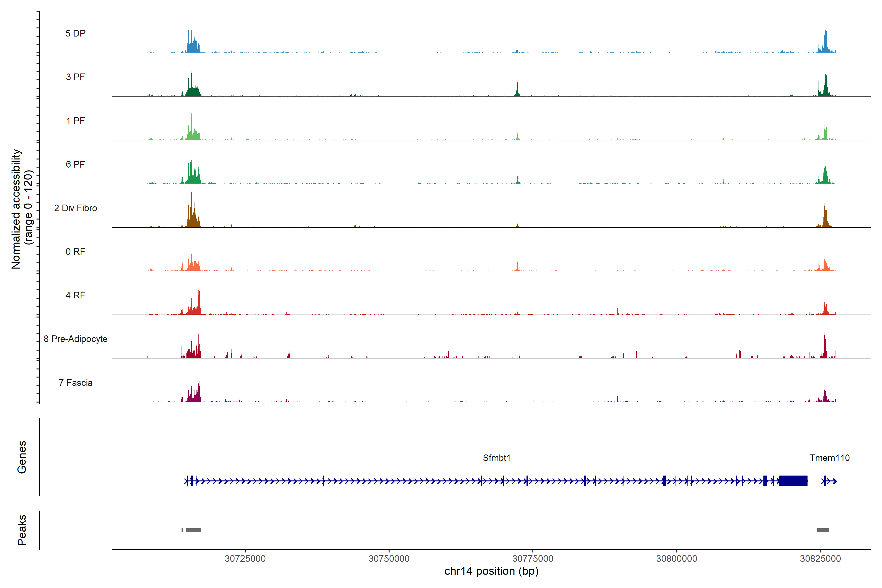The image size is (882, 588).
Task: Click the 30750000 x-axis tick label
Action: [389, 558]
